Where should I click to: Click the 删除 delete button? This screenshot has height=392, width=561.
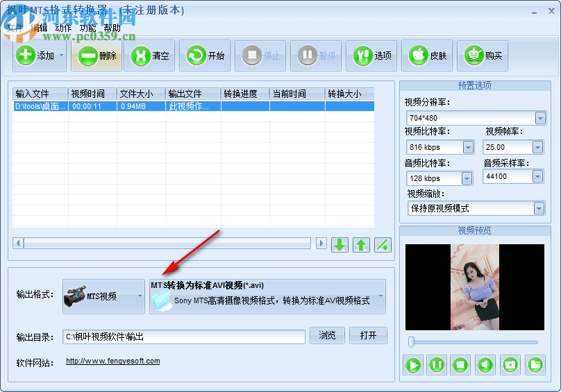tap(97, 56)
